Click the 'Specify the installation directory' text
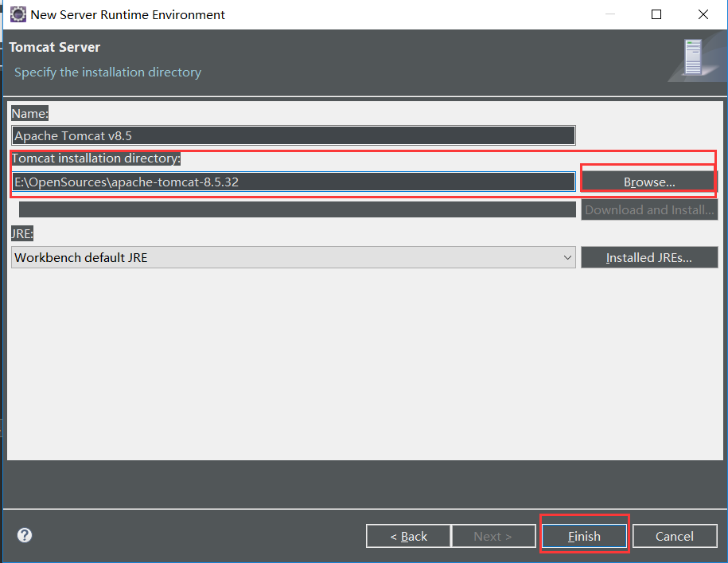This screenshot has height=563, width=728. coord(107,72)
